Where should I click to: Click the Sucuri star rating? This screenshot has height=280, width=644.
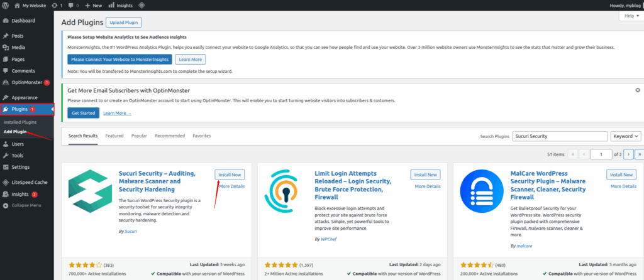(86, 265)
